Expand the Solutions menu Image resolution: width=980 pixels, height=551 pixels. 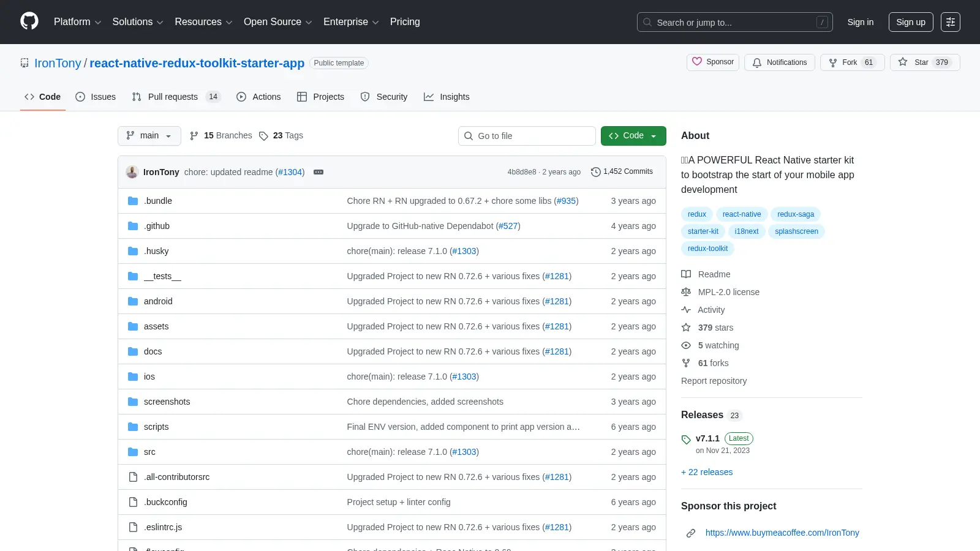point(138,22)
